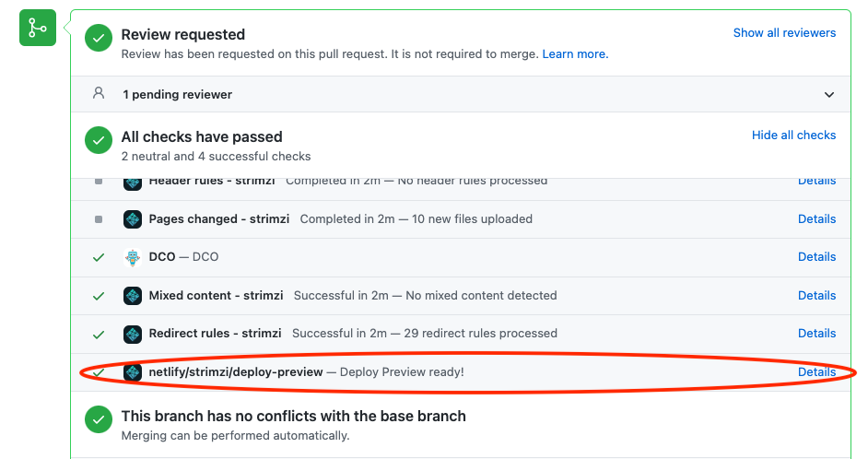868x459 pixels.
Task: Open Details for Pages changed - strimzi
Action: (816, 218)
